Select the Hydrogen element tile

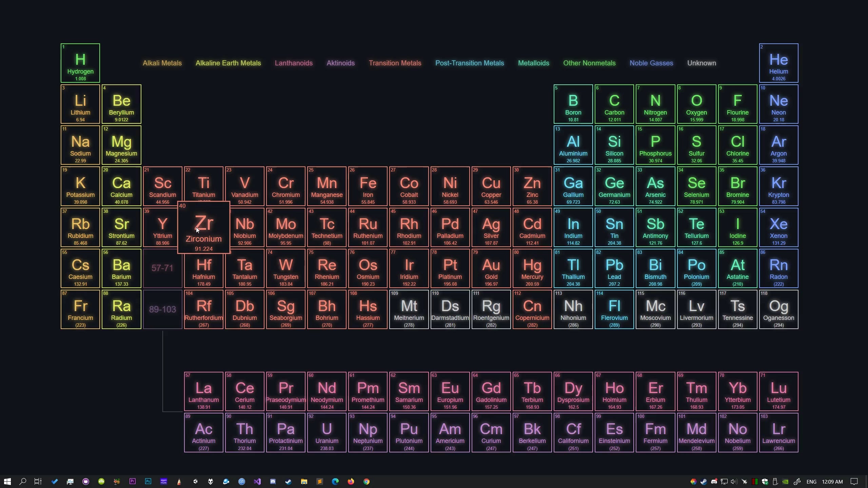80,63
